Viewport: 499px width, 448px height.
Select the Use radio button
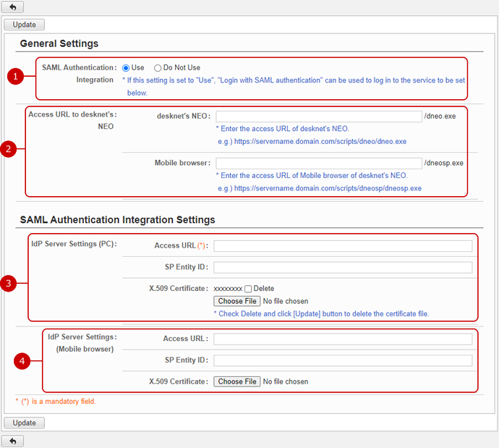coord(126,68)
